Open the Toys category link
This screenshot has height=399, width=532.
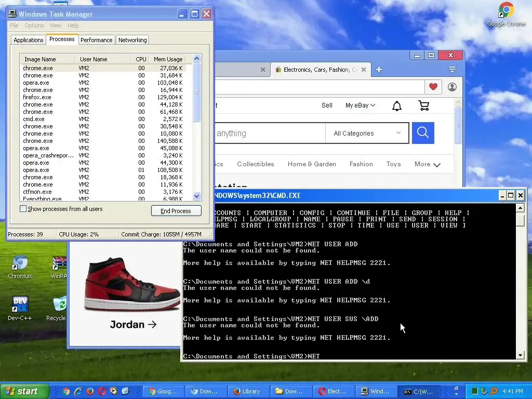click(x=394, y=164)
